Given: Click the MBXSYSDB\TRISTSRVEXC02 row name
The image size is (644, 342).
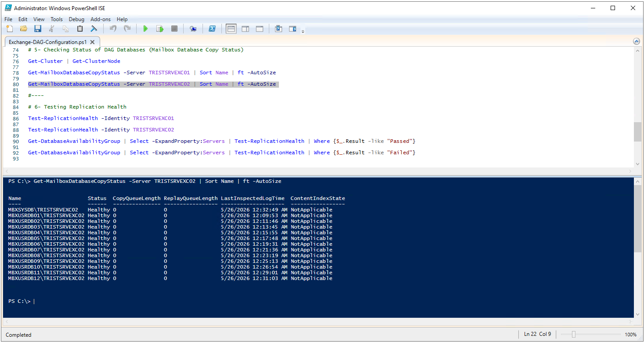Looking at the screenshot, I should (43, 210).
